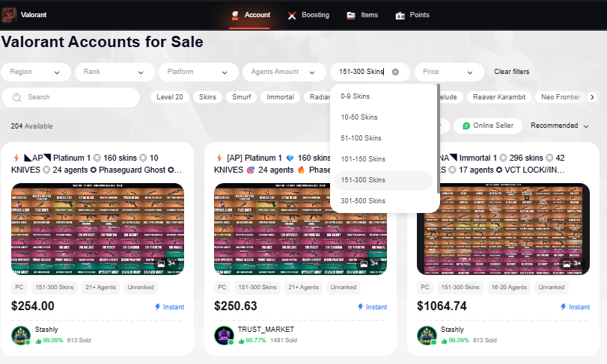The height and width of the screenshot is (364, 607).
Task: Expand the Region filter dropdown
Action: pos(36,72)
